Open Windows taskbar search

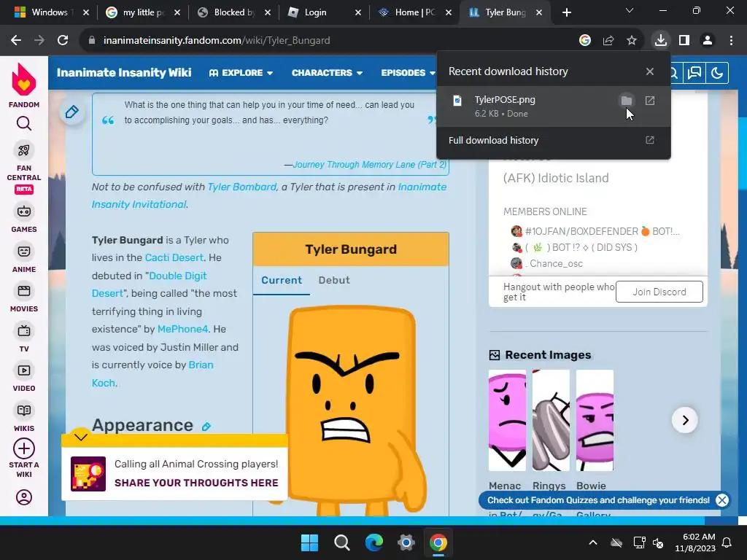342,542
